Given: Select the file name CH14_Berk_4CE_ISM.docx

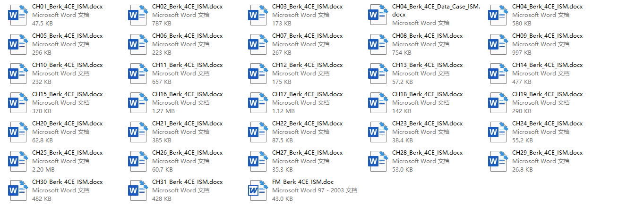Looking at the screenshot, I should pyautogui.click(x=548, y=65).
